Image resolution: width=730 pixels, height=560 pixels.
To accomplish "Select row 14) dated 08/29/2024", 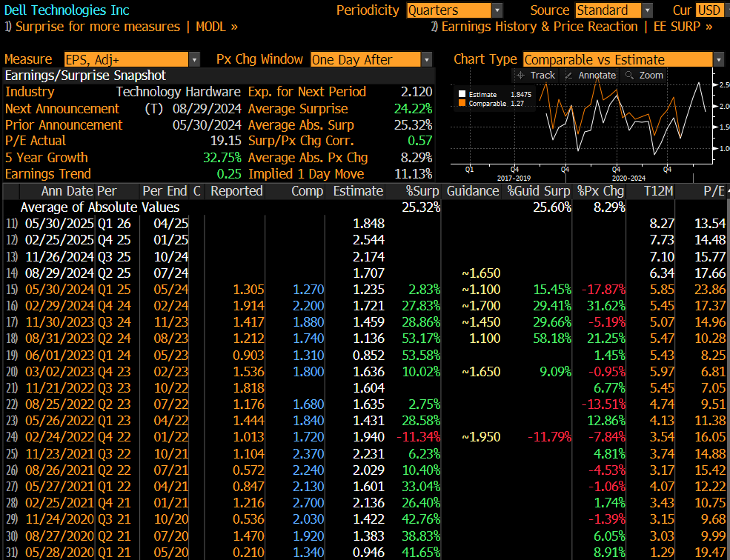I will (x=365, y=273).
